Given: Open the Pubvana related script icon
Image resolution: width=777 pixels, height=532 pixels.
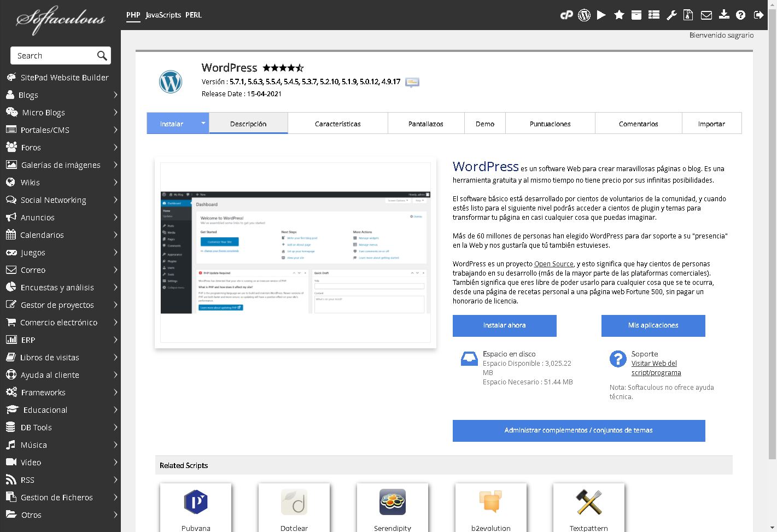Looking at the screenshot, I should pos(196,502).
